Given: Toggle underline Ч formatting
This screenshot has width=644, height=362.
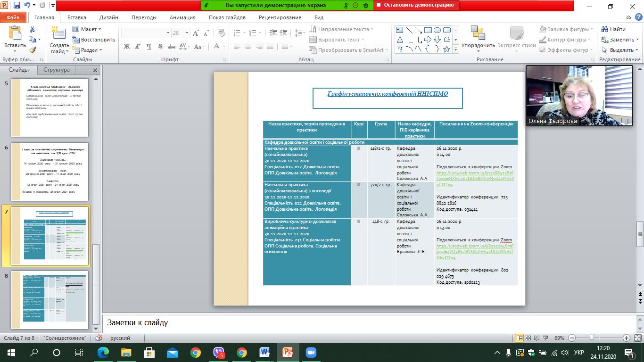Looking at the screenshot, I should [149, 46].
